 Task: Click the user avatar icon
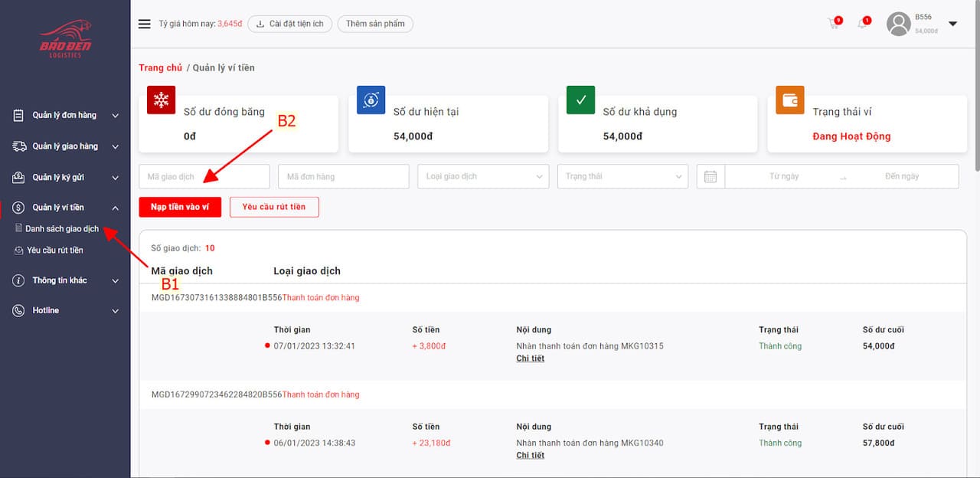[898, 24]
